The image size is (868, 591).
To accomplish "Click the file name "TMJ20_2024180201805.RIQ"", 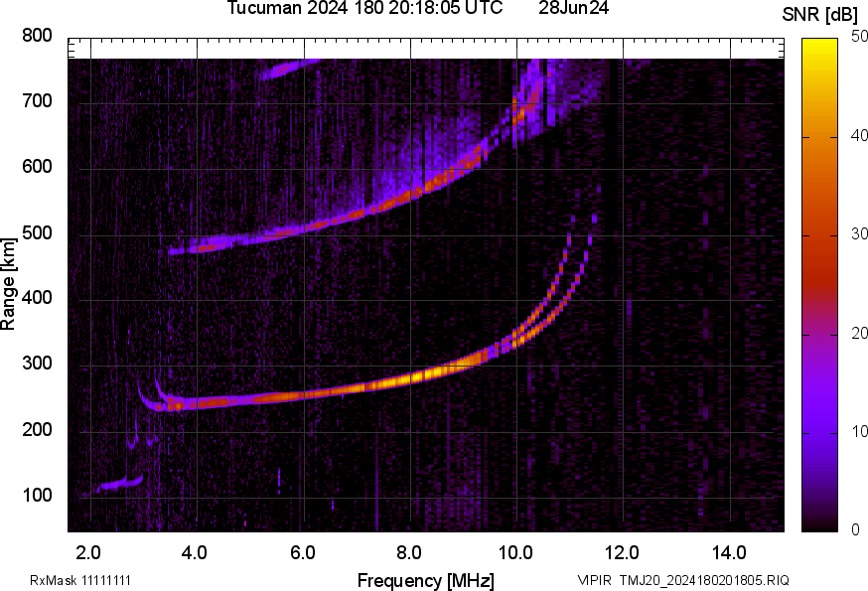I will click(x=704, y=581).
